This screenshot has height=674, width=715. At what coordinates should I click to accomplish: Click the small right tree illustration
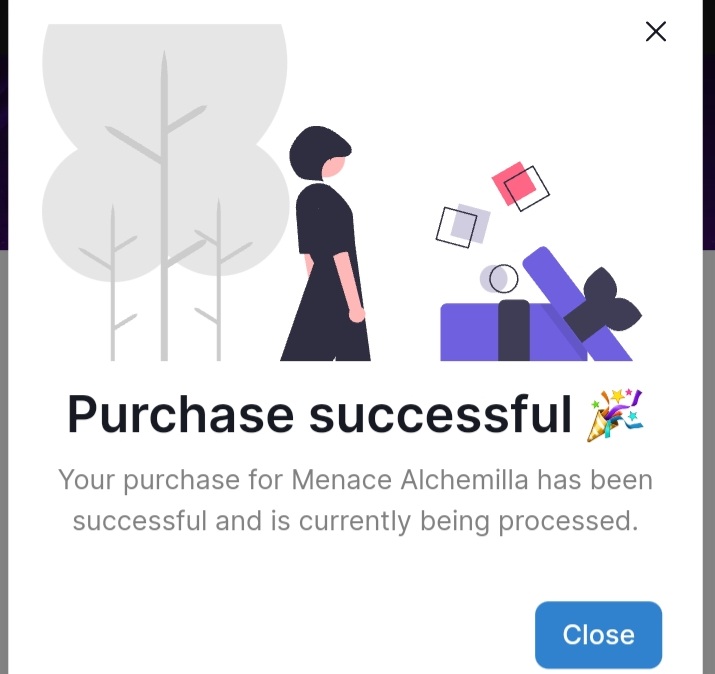pos(220,279)
